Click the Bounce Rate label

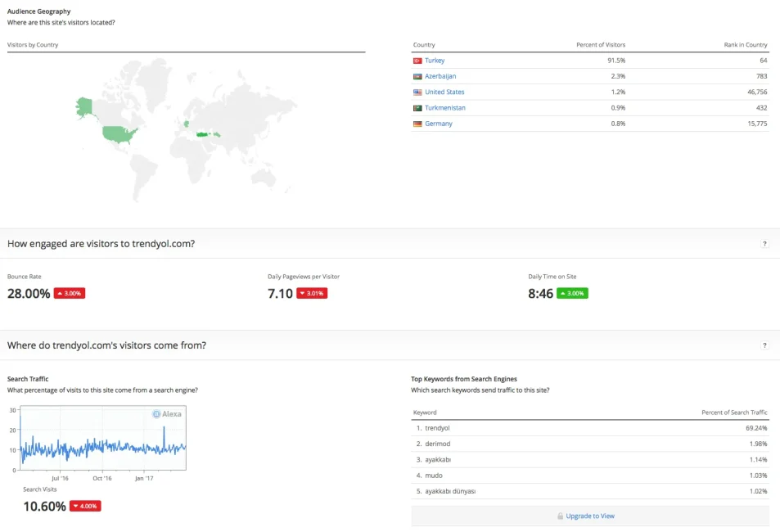[24, 277]
